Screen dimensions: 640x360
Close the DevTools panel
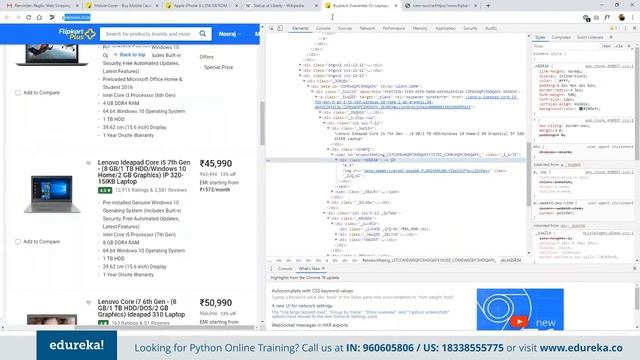click(x=634, y=28)
